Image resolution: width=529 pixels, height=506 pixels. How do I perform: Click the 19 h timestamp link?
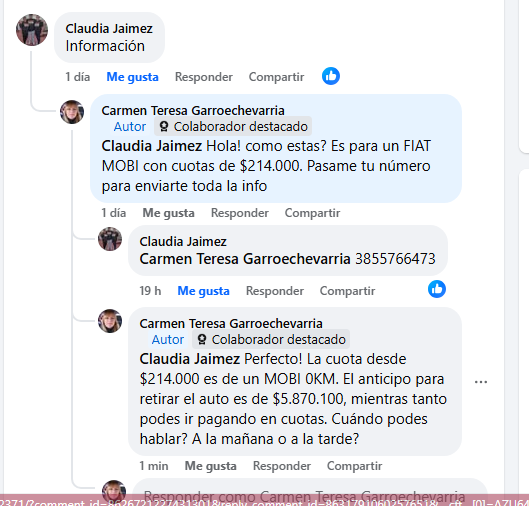[x=150, y=291]
